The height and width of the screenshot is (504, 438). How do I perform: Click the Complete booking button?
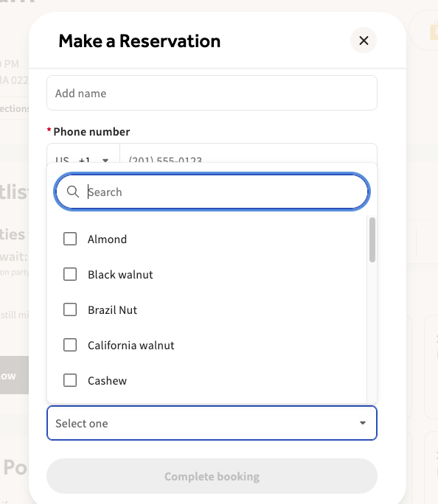coord(212,476)
